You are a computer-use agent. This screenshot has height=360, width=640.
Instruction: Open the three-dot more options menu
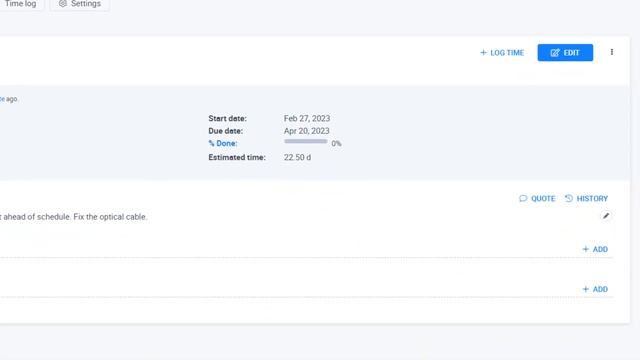click(x=611, y=52)
